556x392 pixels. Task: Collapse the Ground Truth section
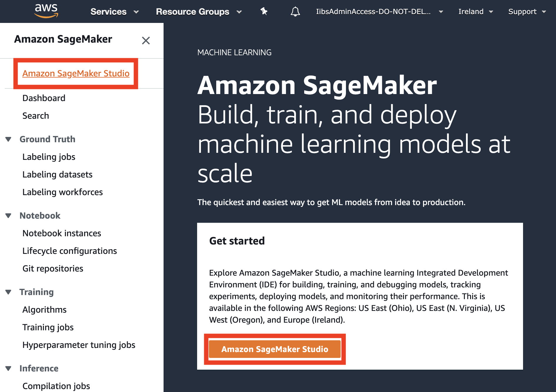[x=9, y=139]
